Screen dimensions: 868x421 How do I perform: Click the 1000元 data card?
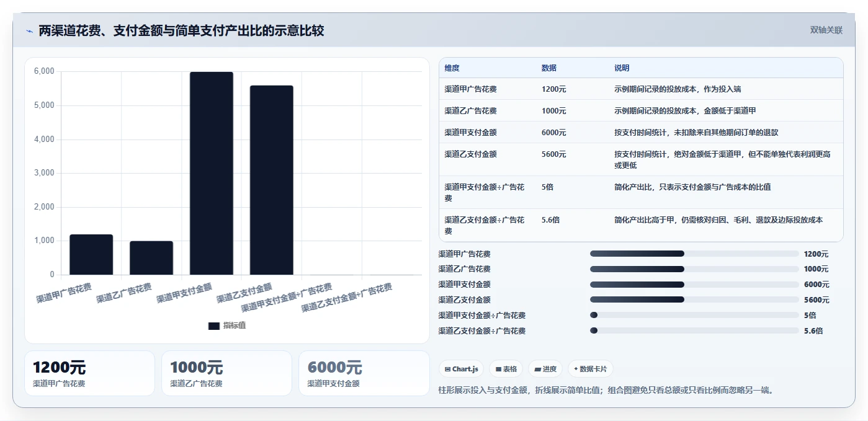click(x=226, y=373)
